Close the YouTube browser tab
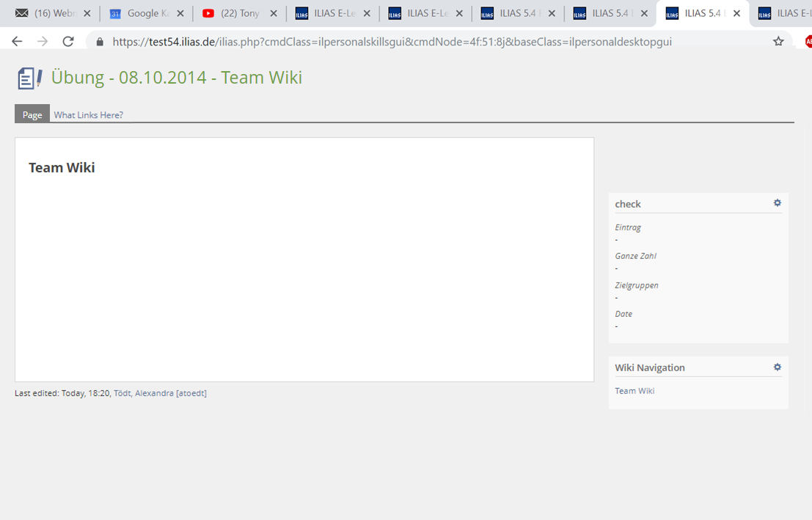This screenshot has height=520, width=812. tap(274, 13)
